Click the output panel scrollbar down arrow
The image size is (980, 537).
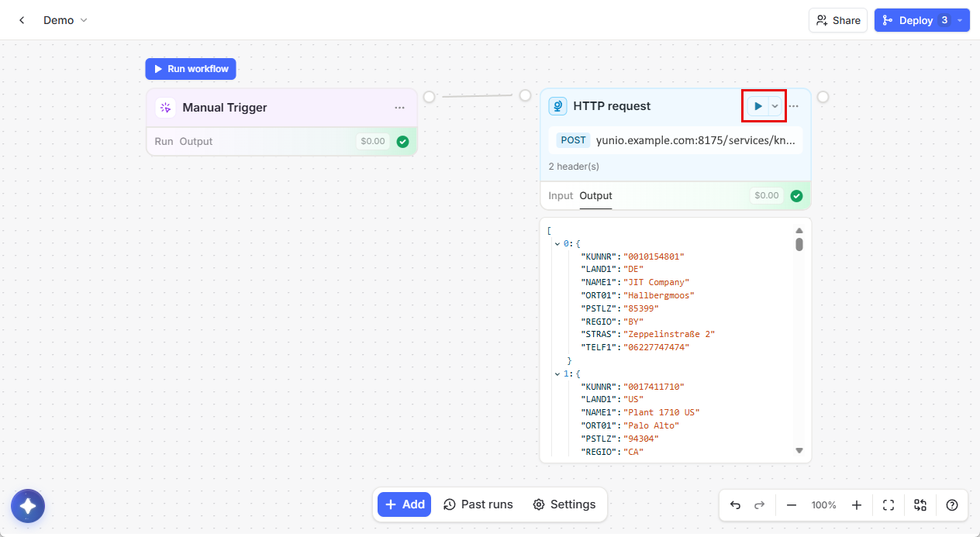799,450
